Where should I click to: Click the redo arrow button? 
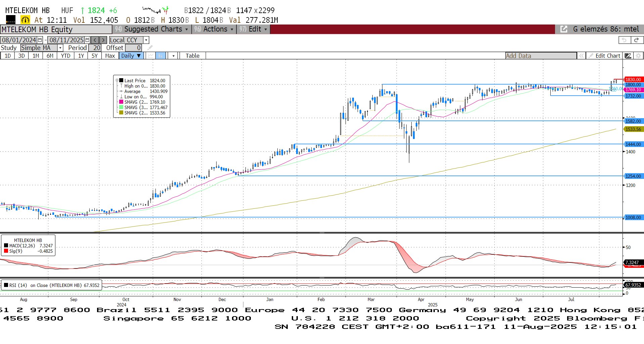click(x=637, y=40)
